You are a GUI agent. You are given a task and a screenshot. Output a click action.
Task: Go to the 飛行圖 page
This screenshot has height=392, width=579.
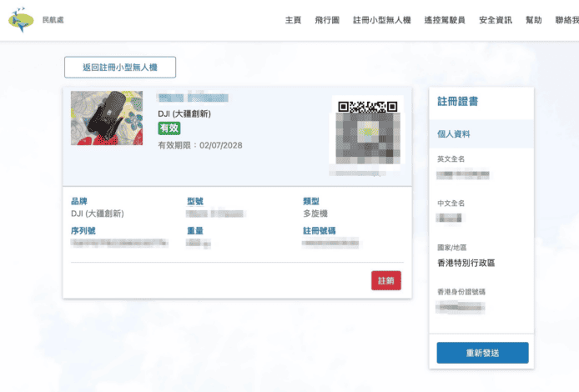click(327, 20)
